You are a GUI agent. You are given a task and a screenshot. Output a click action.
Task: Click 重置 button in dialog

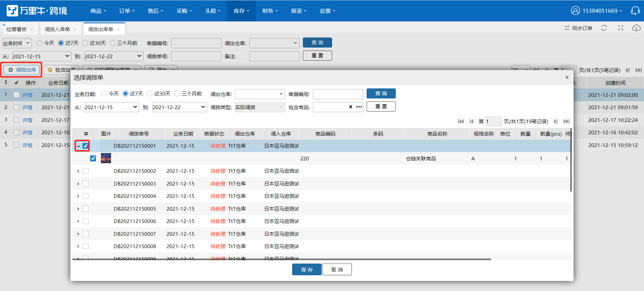click(x=381, y=106)
